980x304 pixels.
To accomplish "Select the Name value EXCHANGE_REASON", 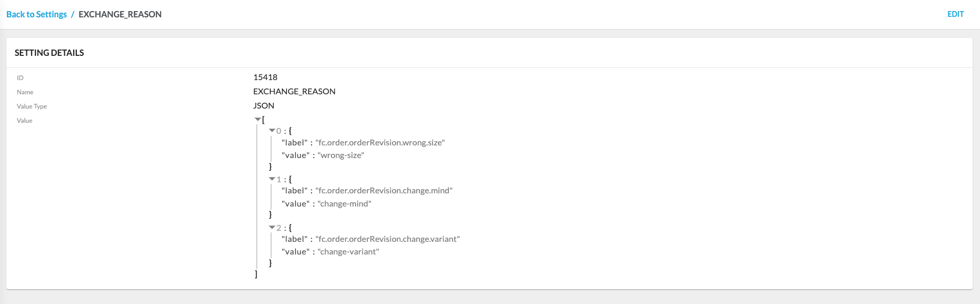I will [294, 91].
